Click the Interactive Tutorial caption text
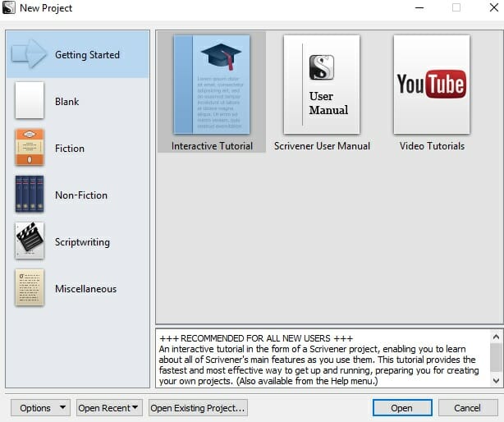The height and width of the screenshot is (422, 504). tap(212, 146)
